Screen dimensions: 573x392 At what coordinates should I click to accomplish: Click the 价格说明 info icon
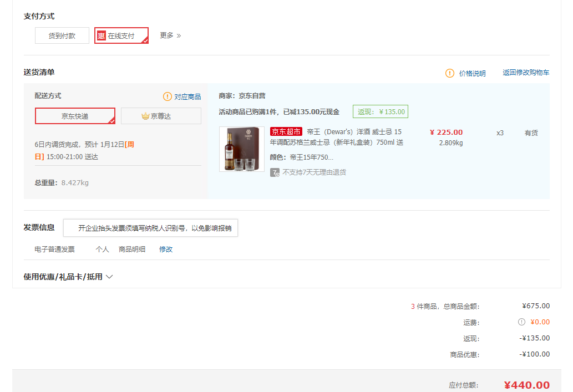pyautogui.click(x=449, y=73)
